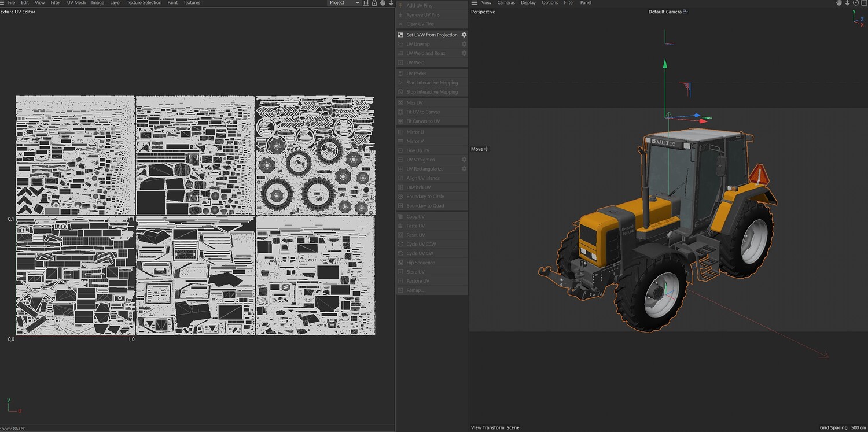Select Cycle UV CW
The width and height of the screenshot is (868, 432).
(x=432, y=253)
